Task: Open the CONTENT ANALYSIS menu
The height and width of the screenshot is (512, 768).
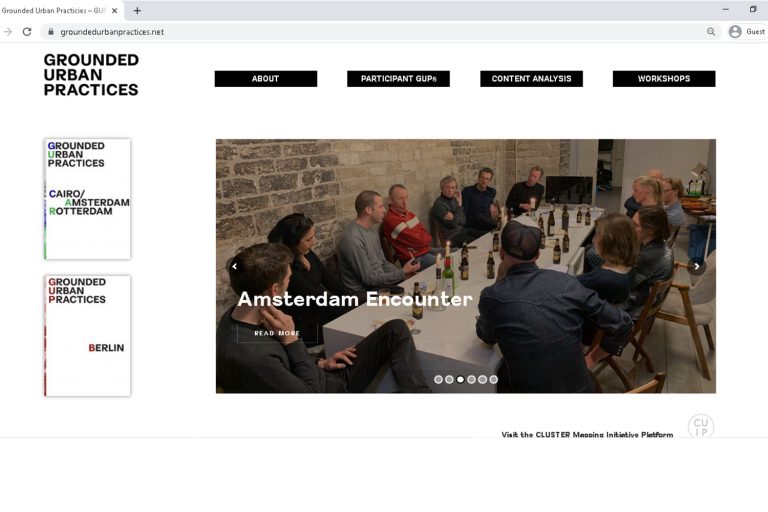Action: point(531,79)
